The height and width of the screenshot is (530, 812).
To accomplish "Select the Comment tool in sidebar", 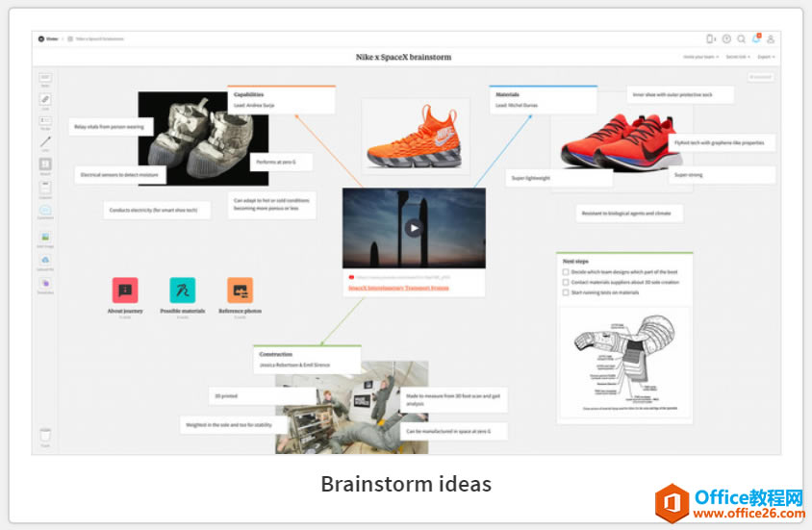I will coord(45,212).
